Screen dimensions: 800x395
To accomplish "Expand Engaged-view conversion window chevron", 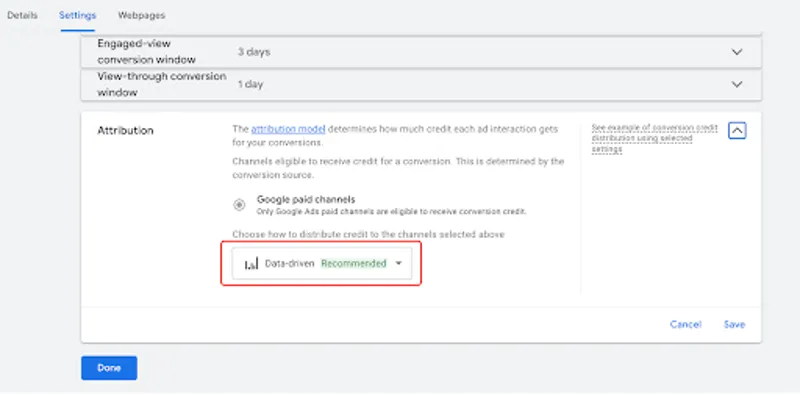I will tap(737, 52).
